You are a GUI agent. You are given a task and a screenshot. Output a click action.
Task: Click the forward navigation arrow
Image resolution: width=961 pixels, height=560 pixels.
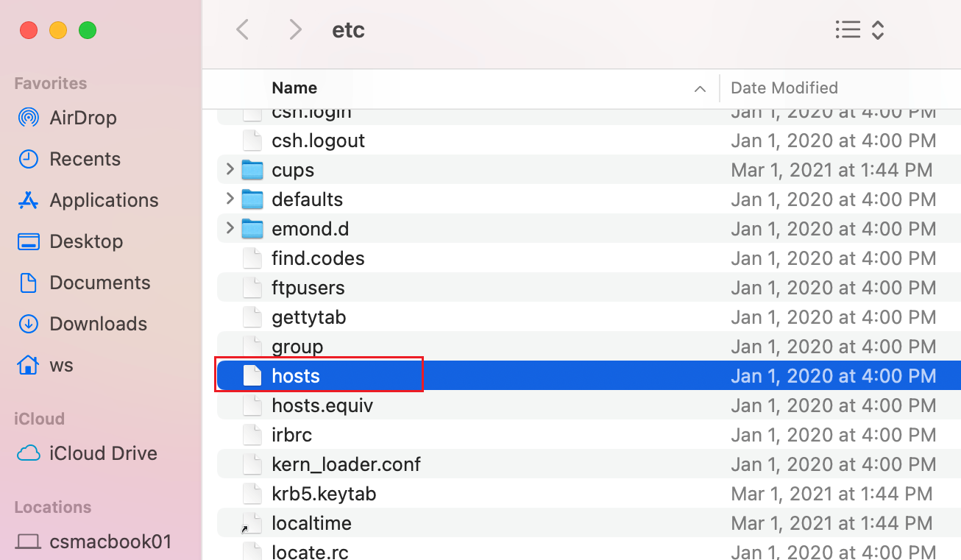pyautogui.click(x=295, y=29)
